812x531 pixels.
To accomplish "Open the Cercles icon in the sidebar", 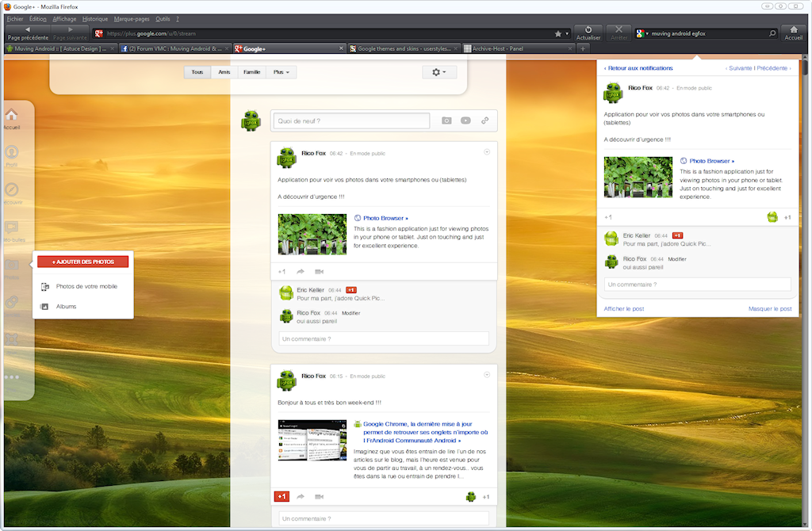I will point(11,302).
